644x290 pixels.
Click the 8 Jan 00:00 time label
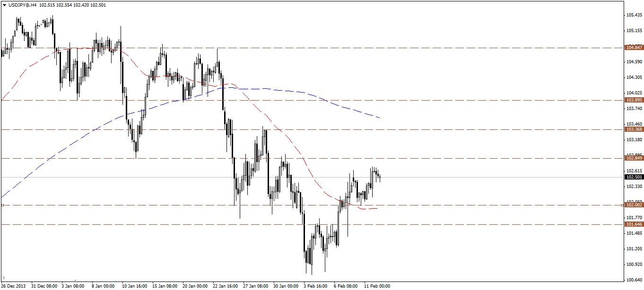click(x=103, y=286)
